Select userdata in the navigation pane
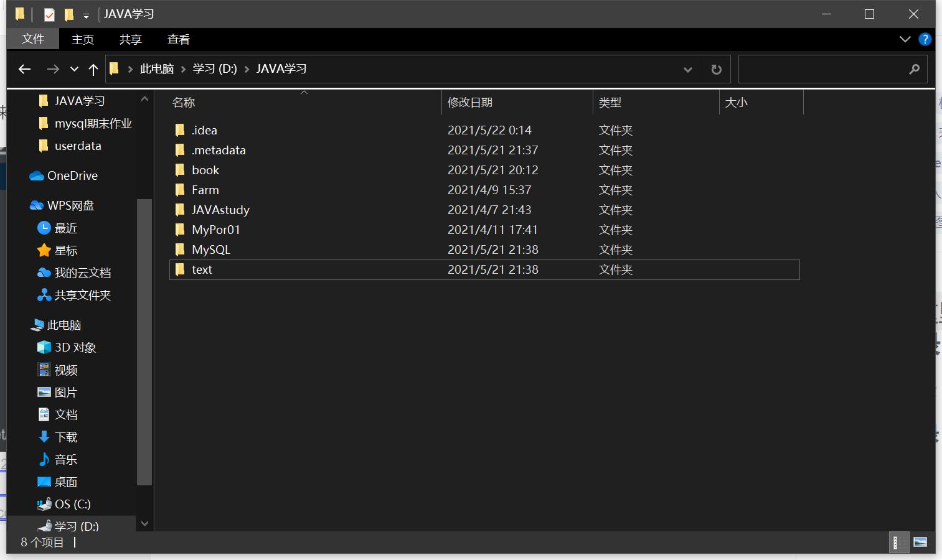The height and width of the screenshot is (560, 942). tap(78, 146)
